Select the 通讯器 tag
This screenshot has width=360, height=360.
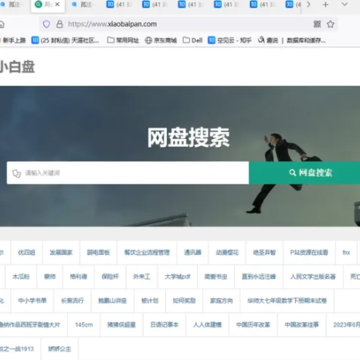coord(193,252)
